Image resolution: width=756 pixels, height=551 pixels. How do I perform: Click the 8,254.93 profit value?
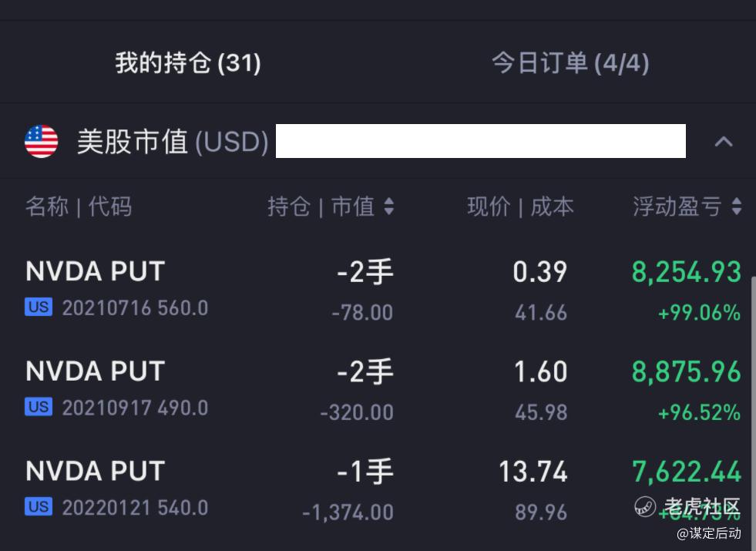(687, 272)
